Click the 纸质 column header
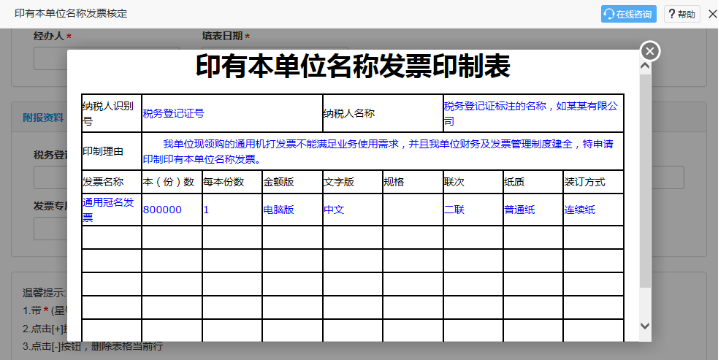 click(533, 182)
